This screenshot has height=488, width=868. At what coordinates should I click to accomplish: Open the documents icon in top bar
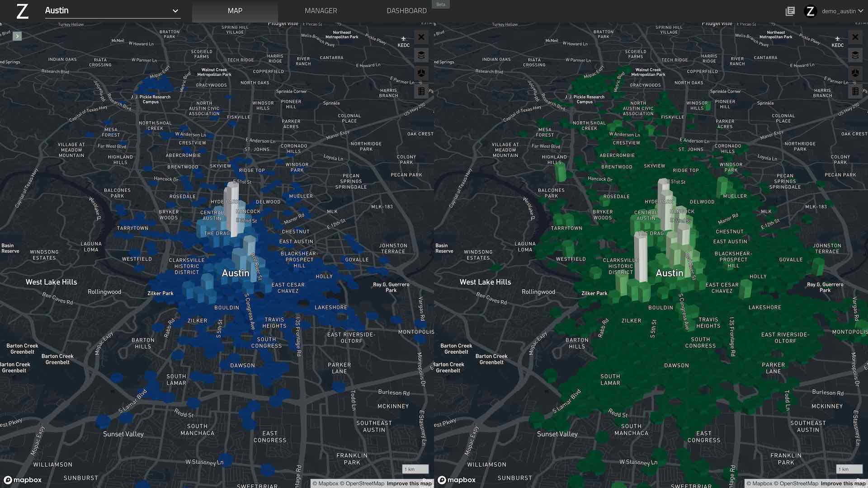[790, 11]
